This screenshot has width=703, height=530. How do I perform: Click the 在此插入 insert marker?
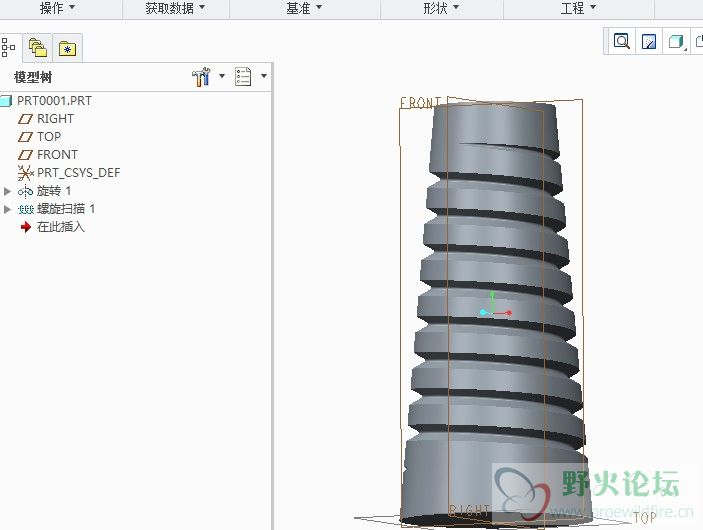click(x=61, y=227)
